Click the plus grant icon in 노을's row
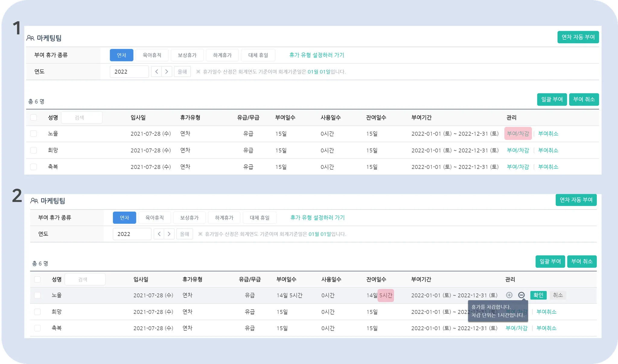The width and height of the screenshot is (618, 364). [x=509, y=295]
